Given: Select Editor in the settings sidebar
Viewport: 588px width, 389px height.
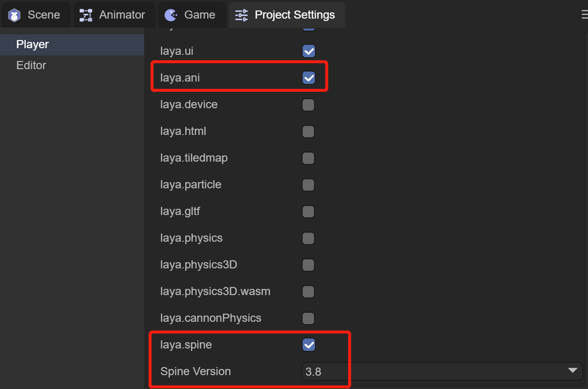Looking at the screenshot, I should point(72,65).
